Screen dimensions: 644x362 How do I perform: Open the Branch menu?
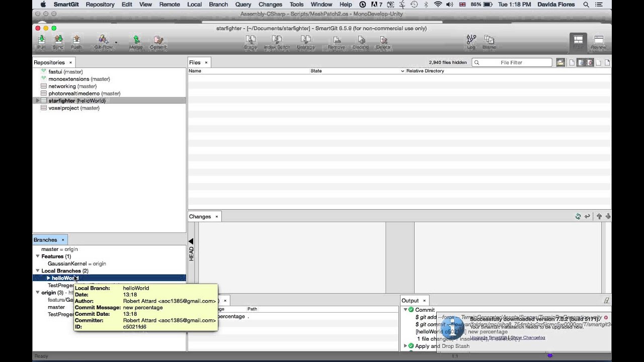pyautogui.click(x=218, y=5)
